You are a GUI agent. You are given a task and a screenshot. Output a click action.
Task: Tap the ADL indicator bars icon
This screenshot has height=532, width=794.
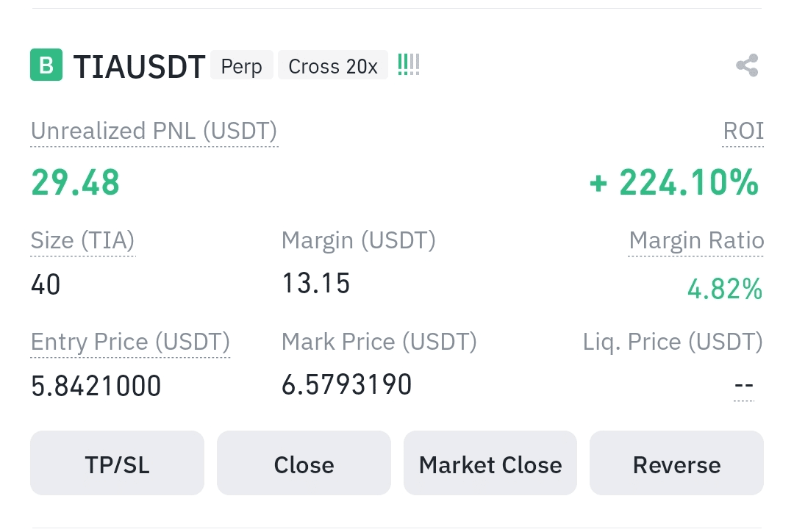[x=408, y=65]
